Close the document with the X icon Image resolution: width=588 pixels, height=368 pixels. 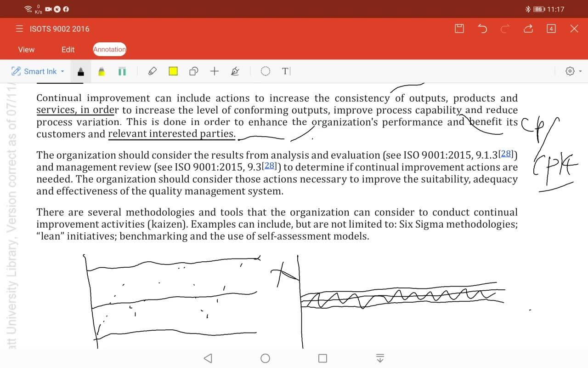click(574, 29)
